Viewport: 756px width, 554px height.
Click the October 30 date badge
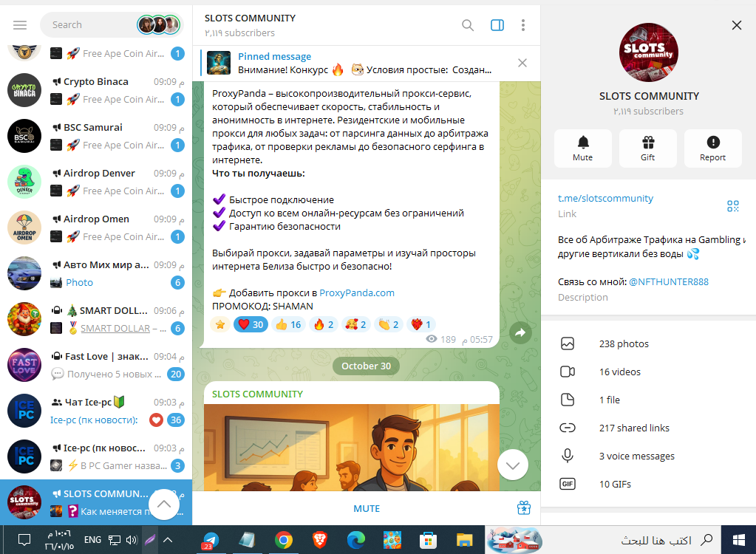point(366,366)
